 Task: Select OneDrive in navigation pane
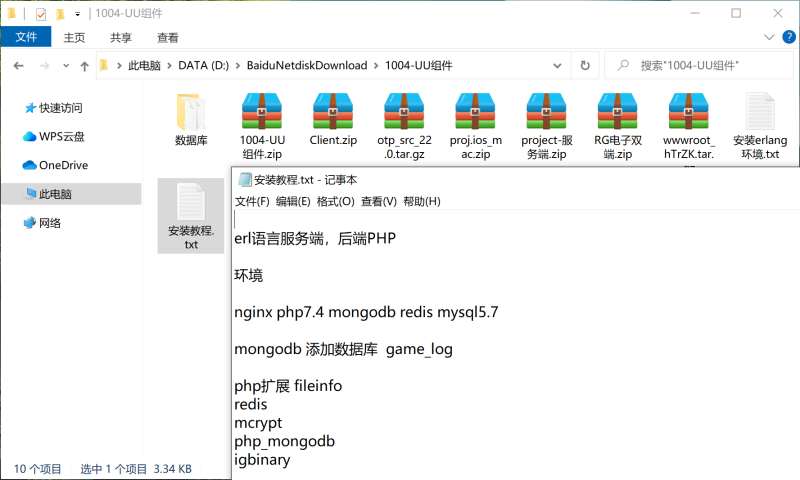55,165
